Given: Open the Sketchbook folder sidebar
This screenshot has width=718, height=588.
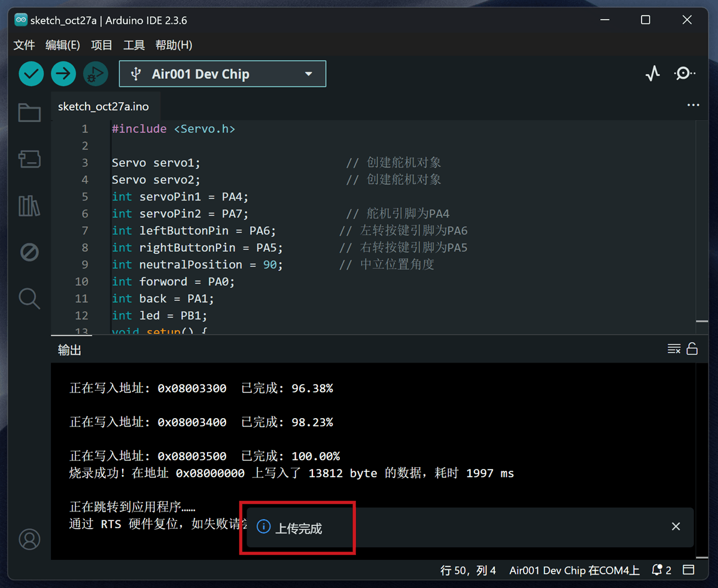Looking at the screenshot, I should click(29, 112).
